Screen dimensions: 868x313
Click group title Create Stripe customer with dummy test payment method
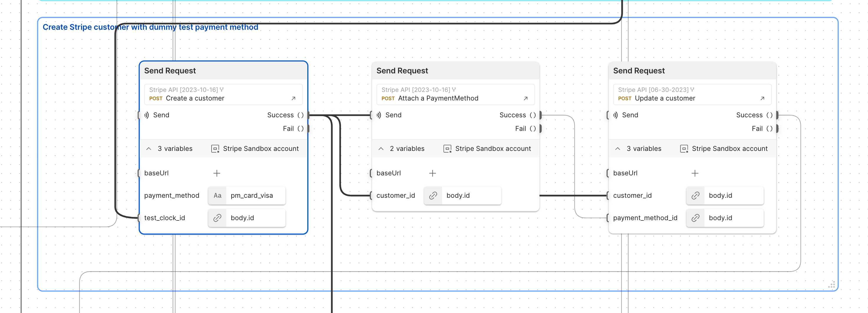[x=150, y=27]
